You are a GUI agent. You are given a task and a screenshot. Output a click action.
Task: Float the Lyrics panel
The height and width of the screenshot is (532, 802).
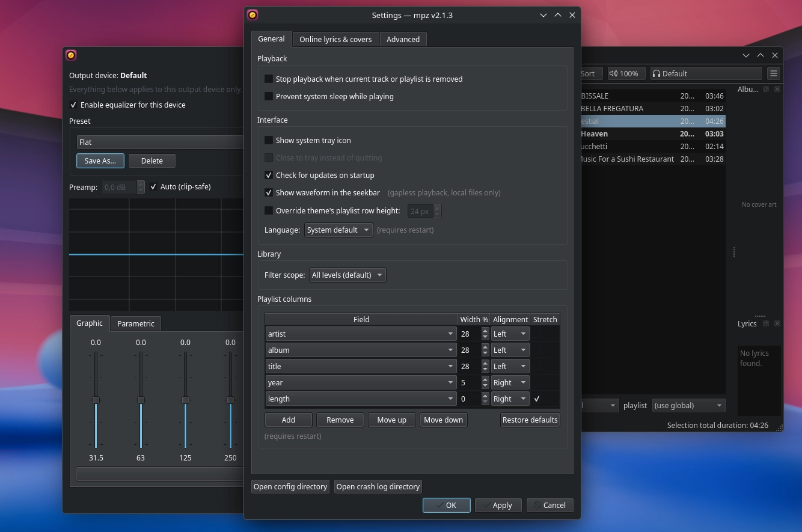click(x=766, y=323)
